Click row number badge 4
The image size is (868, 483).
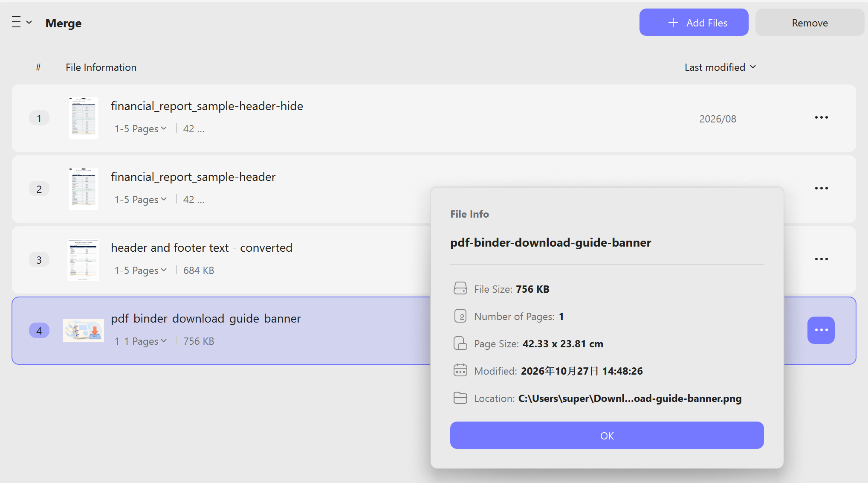click(39, 331)
